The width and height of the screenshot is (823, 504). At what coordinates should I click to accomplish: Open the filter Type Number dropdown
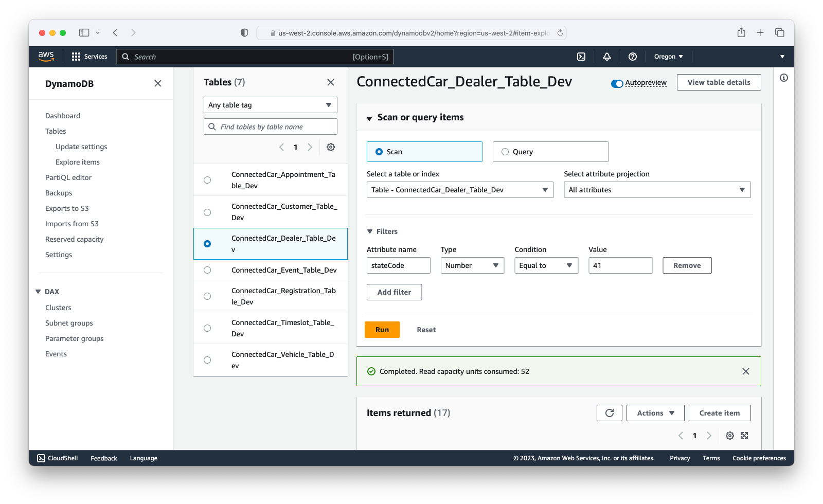[x=472, y=265]
